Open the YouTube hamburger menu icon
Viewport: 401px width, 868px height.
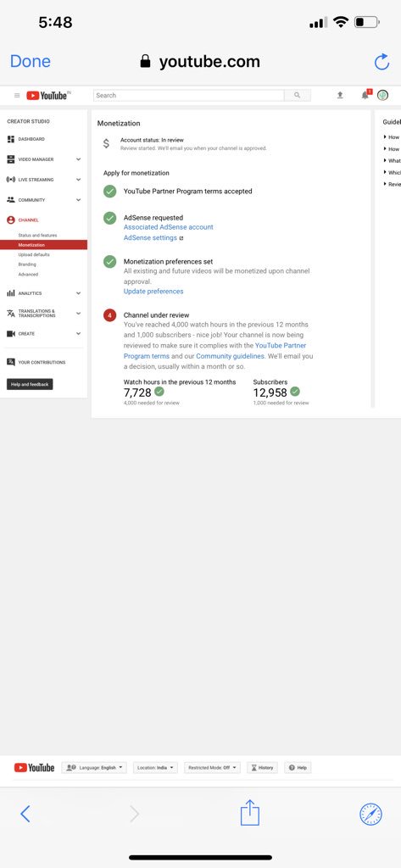click(17, 95)
